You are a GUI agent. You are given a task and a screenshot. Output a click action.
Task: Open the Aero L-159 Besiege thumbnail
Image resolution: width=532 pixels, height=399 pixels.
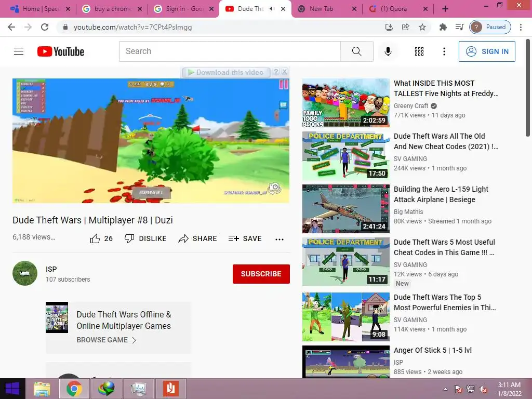(x=345, y=209)
